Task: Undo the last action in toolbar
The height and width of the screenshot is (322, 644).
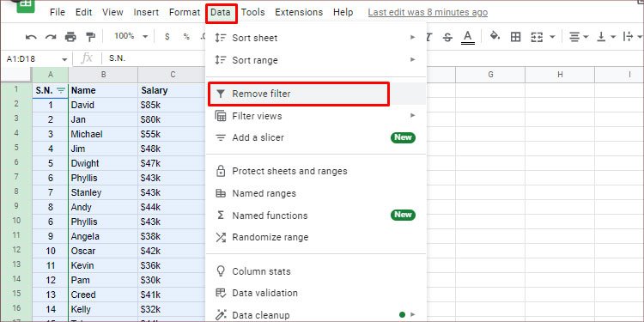Action: coord(31,37)
